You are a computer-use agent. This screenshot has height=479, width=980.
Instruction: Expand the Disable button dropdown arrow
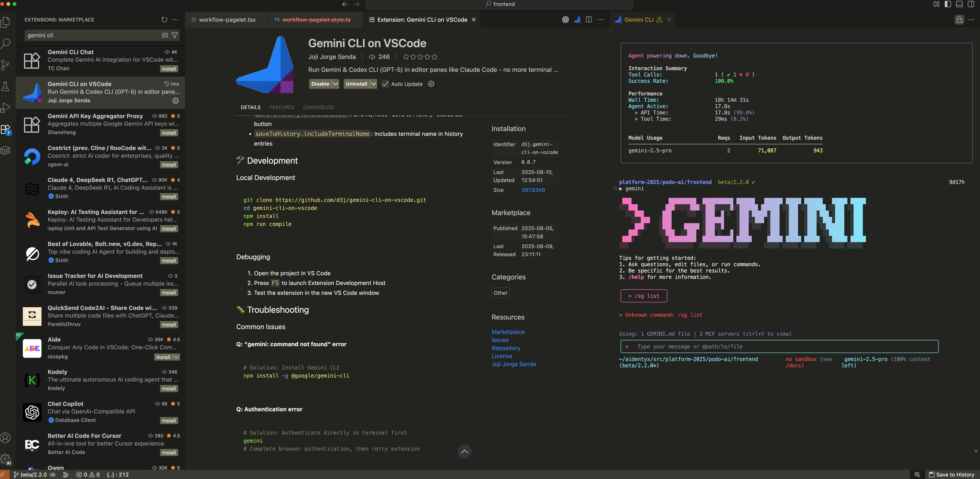point(335,84)
